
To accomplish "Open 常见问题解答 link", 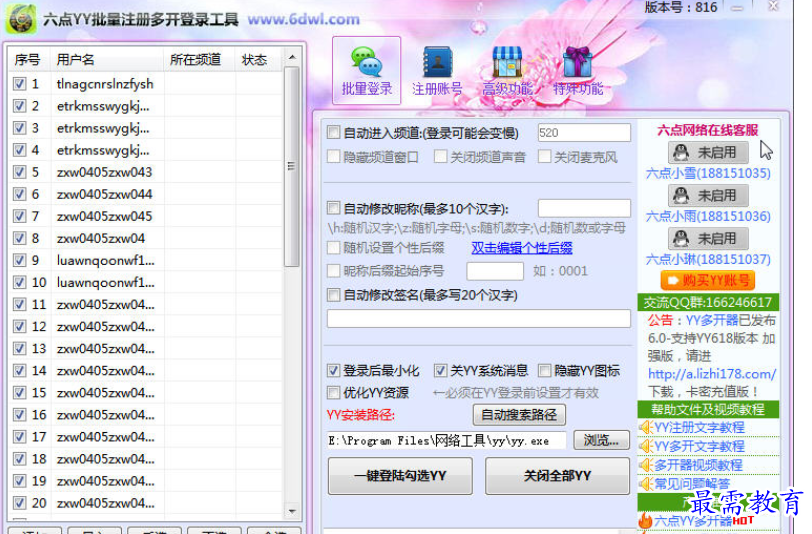I will (x=692, y=484).
